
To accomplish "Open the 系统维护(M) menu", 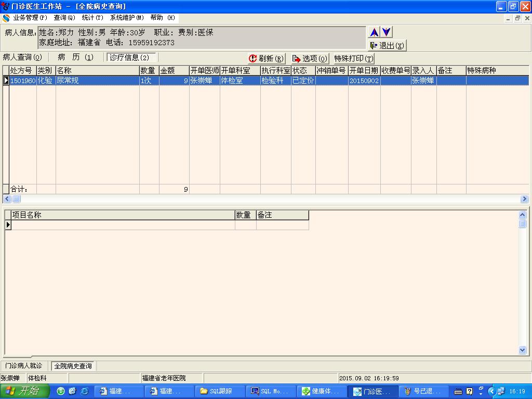I will pos(127,18).
